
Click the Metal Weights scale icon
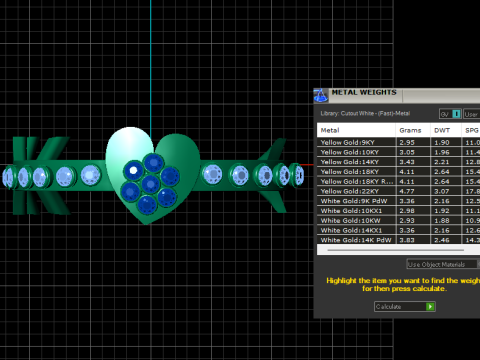[x=321, y=96]
